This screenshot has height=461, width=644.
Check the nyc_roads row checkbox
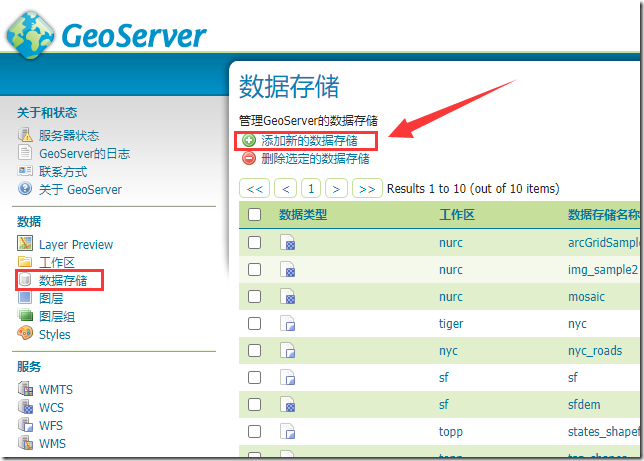pos(254,350)
